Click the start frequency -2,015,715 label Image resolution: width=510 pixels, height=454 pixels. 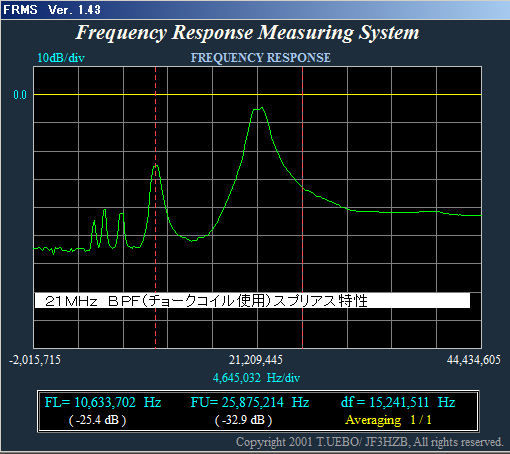coord(35,360)
